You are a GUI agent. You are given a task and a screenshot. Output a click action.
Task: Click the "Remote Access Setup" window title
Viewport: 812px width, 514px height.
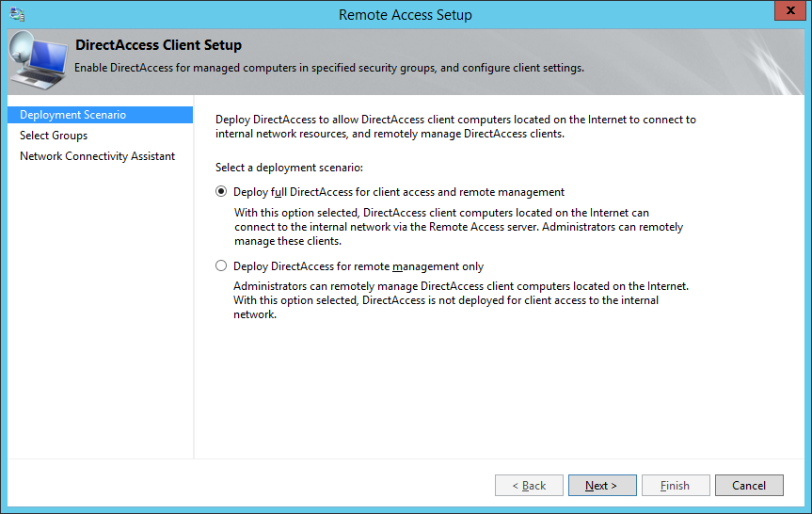coord(406,14)
